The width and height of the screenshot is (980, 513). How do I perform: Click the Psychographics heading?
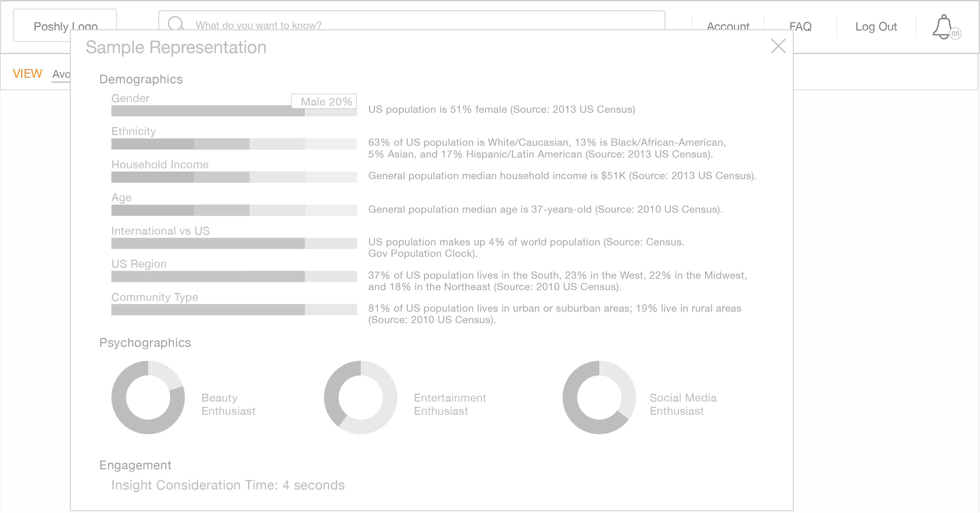tap(145, 343)
